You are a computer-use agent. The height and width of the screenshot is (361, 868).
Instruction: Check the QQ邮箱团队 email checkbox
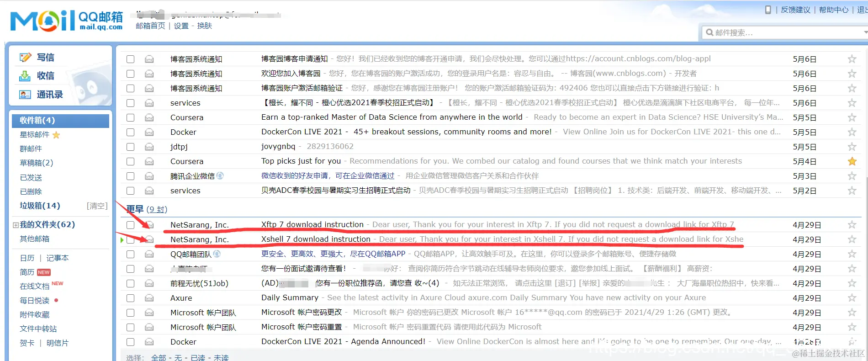(x=131, y=254)
